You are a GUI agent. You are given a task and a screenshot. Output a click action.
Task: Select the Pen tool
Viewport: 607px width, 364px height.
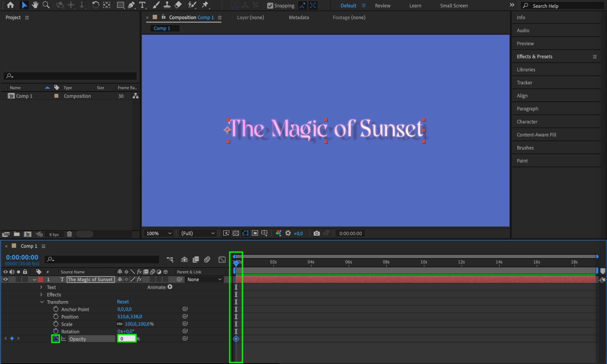coord(131,5)
